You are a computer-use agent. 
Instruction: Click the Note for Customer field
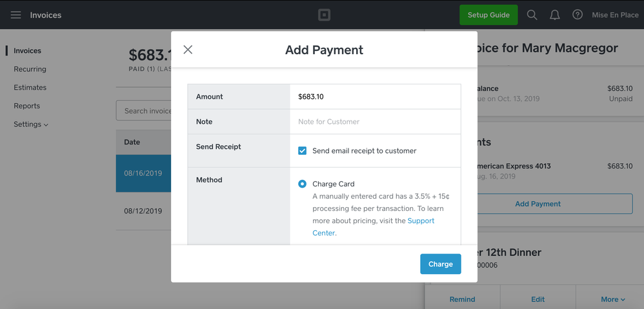pos(374,122)
